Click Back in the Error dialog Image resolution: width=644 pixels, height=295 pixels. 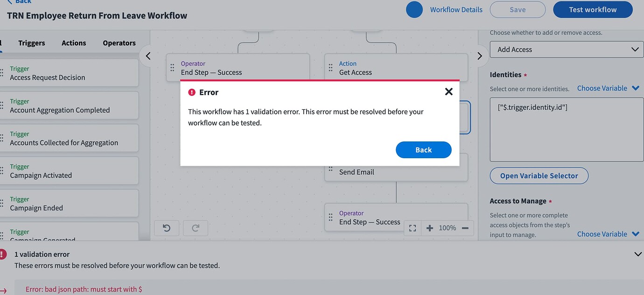(x=423, y=150)
